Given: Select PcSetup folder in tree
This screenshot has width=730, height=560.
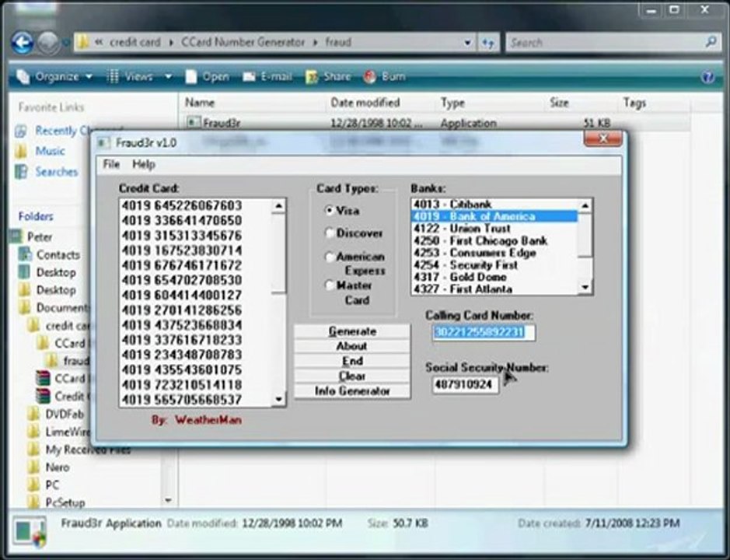Looking at the screenshot, I should pyautogui.click(x=65, y=502).
